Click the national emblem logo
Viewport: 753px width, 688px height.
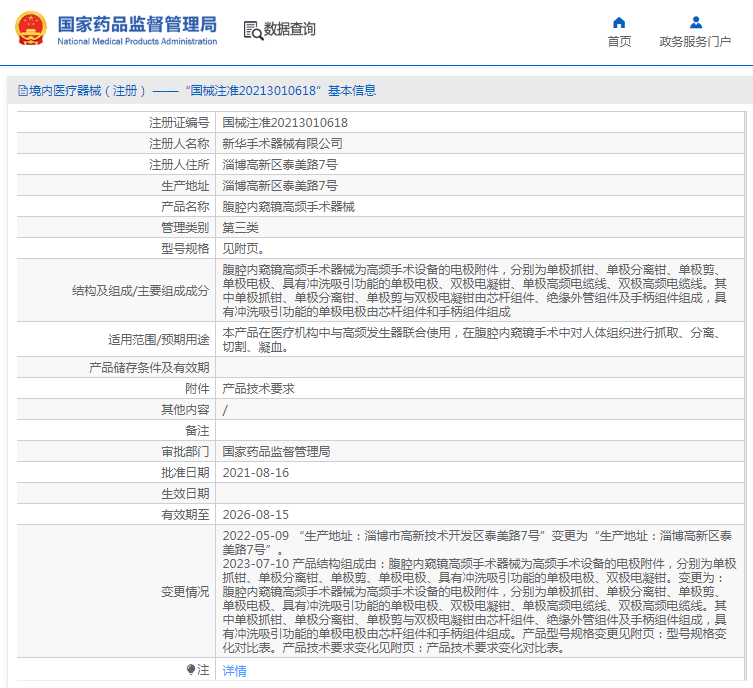(x=31, y=29)
